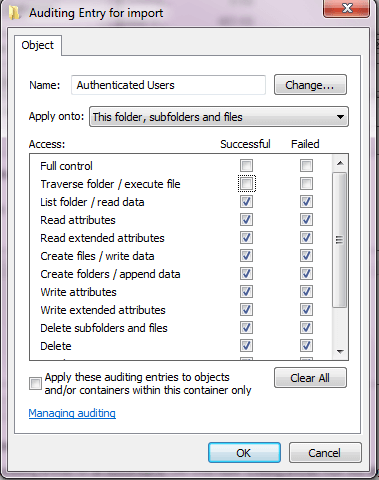Uncheck Failed for Write extended attributes

(306, 309)
